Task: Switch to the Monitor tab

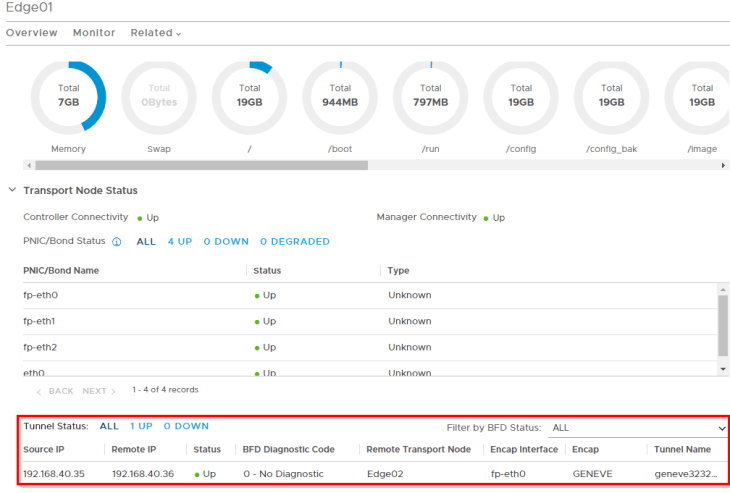Action: (x=94, y=33)
